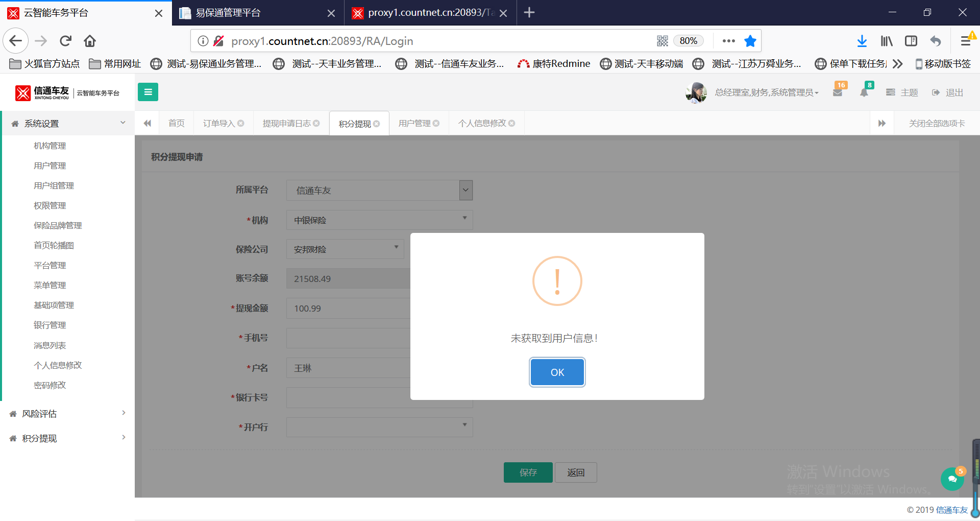Collapse the 系统设置 sidebar section
Viewport: 980px width, 521px height.
coord(67,124)
